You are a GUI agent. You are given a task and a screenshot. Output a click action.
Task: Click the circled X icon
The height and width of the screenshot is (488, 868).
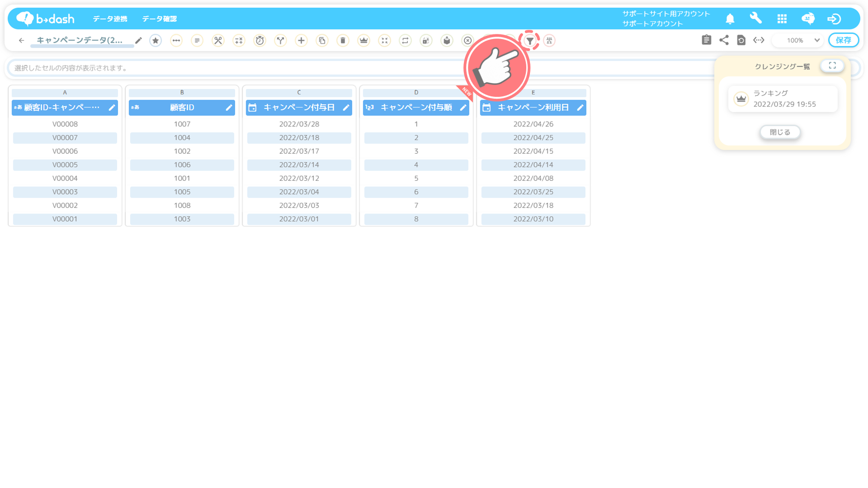(x=468, y=40)
